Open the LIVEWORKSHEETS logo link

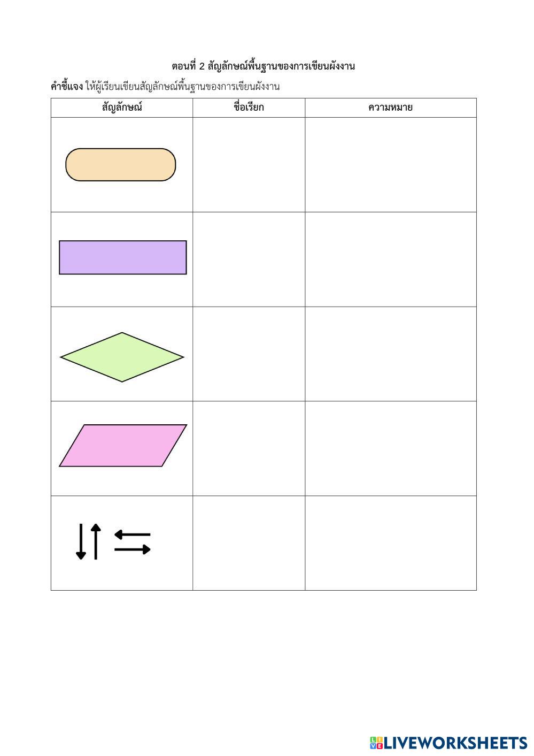tap(448, 743)
